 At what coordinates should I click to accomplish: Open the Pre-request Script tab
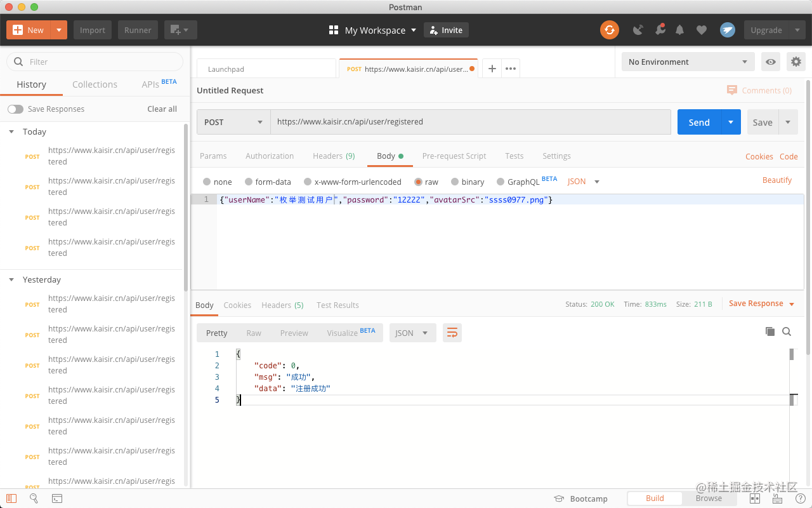point(454,156)
